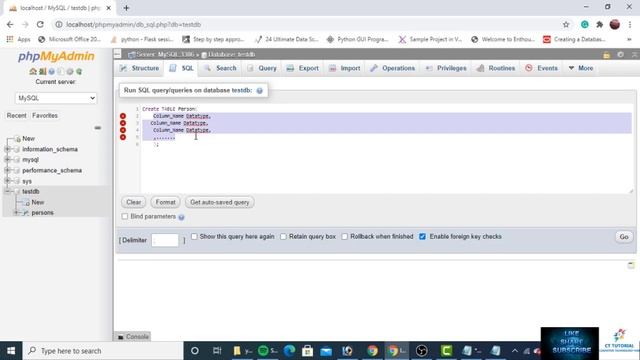Image resolution: width=640 pixels, height=360 pixels.
Task: Switch to the Operations tab
Action: coord(393,68)
